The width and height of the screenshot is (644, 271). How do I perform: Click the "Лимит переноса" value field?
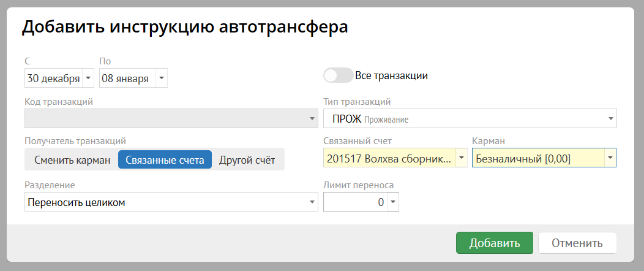(x=355, y=202)
